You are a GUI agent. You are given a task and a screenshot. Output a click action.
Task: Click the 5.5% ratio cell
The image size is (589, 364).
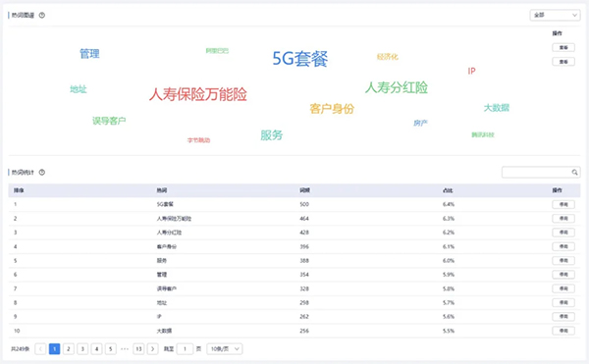(x=449, y=331)
